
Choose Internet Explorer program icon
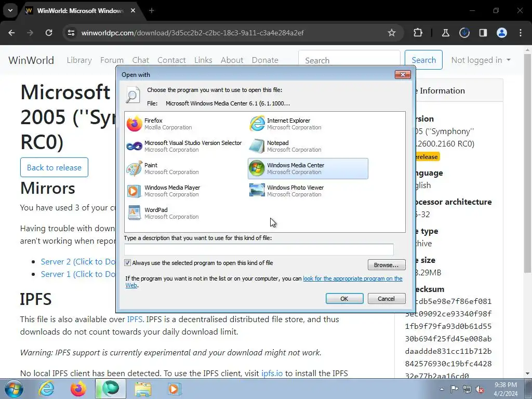(x=257, y=124)
